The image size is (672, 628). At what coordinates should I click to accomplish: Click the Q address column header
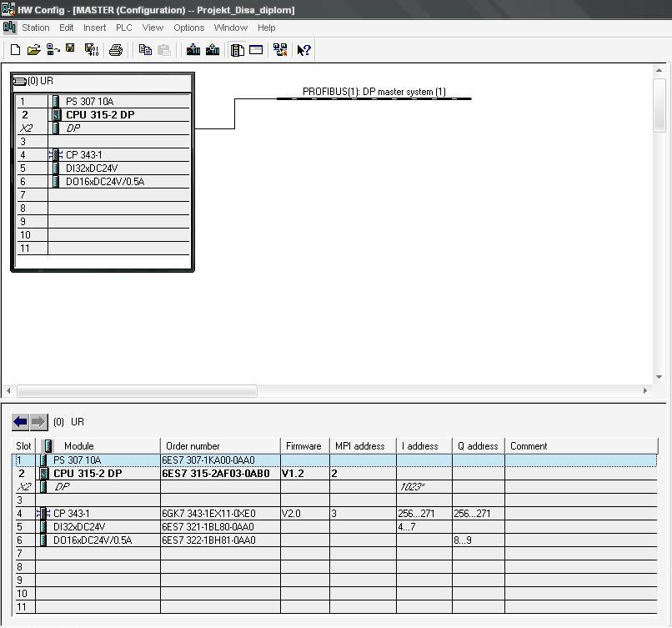(479, 446)
